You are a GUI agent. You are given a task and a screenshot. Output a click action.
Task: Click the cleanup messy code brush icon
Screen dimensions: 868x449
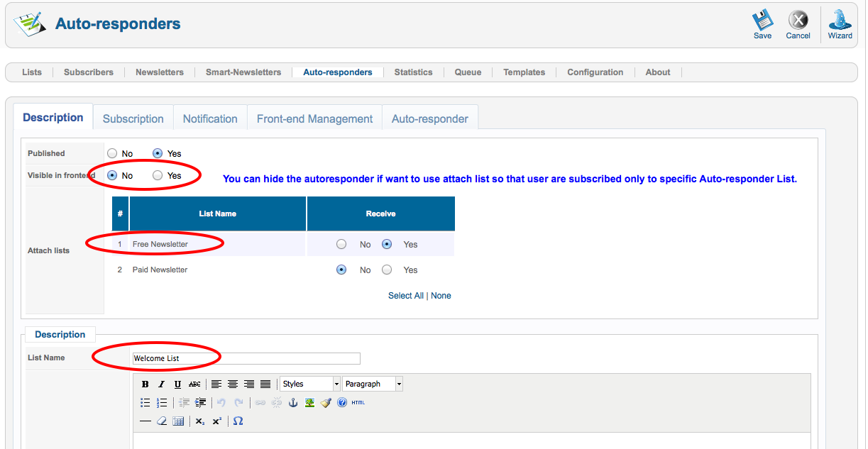[x=326, y=402]
